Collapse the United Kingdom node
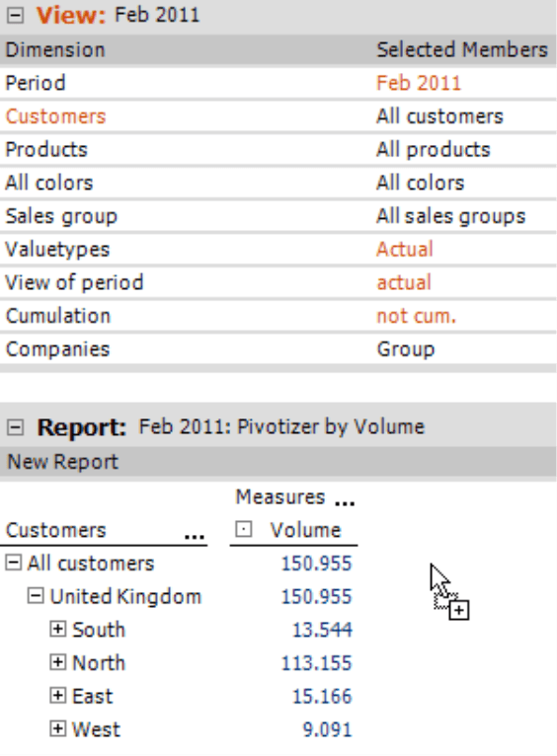 tap(36, 596)
